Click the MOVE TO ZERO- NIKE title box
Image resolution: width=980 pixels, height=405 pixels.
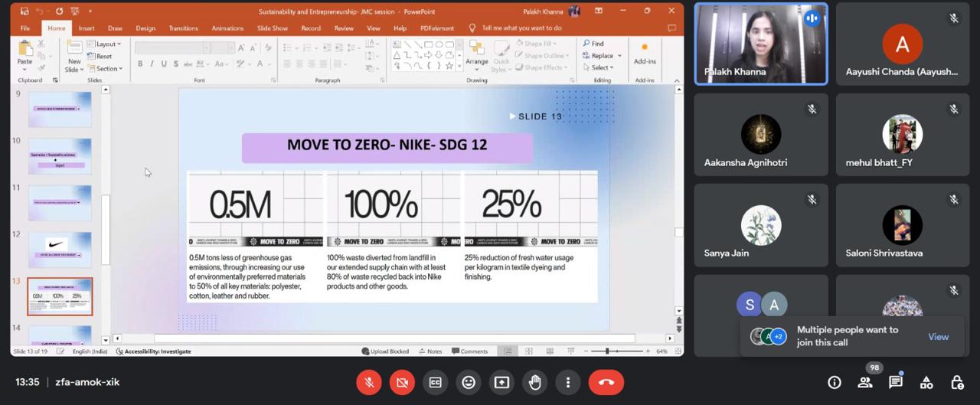[387, 147]
